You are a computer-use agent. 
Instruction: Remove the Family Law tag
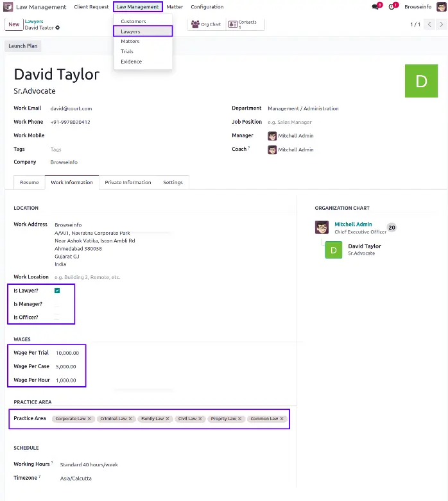coord(168,418)
